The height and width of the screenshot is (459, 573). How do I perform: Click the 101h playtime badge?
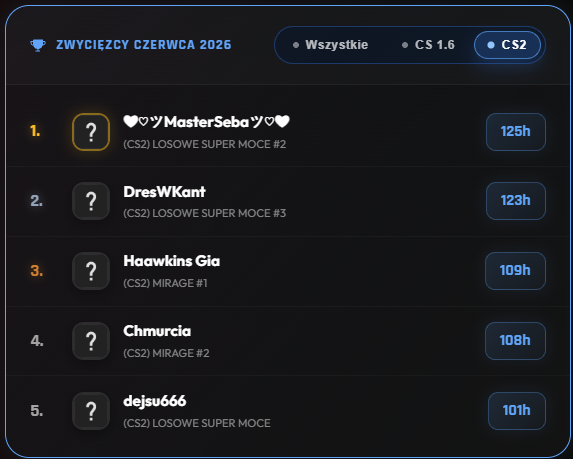[517, 411]
